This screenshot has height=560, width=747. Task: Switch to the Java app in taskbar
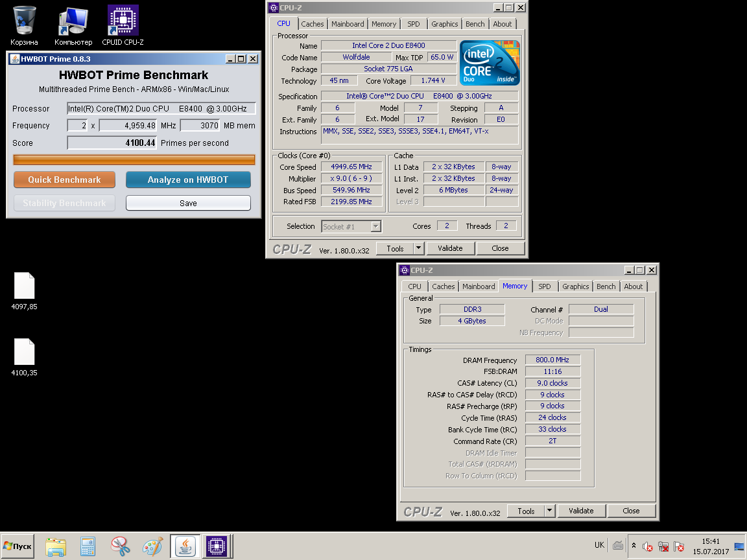coord(185,546)
